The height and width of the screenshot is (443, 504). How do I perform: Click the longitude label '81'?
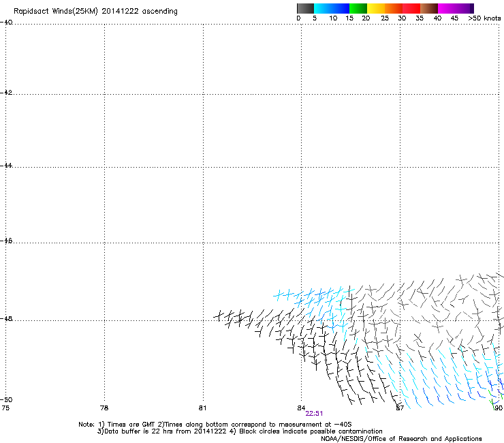(x=202, y=408)
